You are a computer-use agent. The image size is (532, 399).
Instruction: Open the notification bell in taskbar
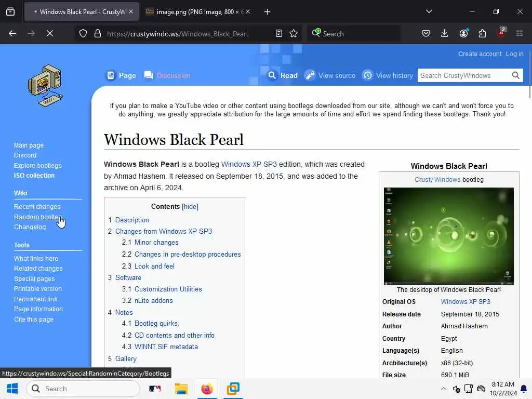click(524, 389)
